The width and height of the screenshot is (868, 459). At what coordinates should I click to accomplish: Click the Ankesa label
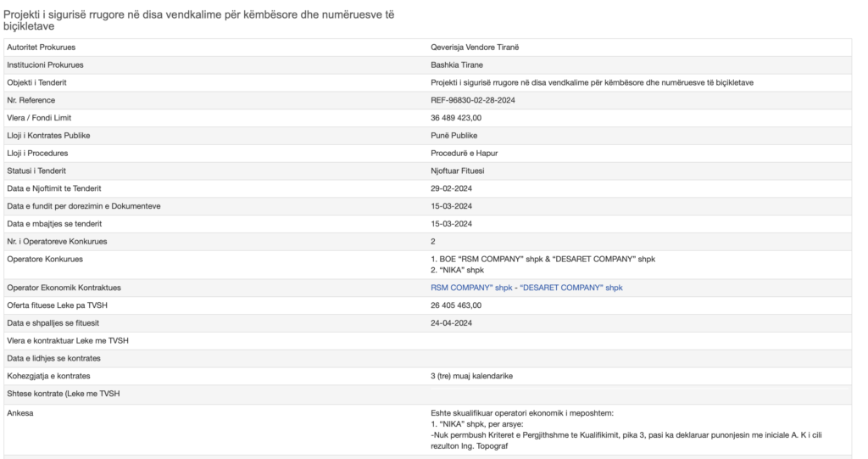coord(20,414)
